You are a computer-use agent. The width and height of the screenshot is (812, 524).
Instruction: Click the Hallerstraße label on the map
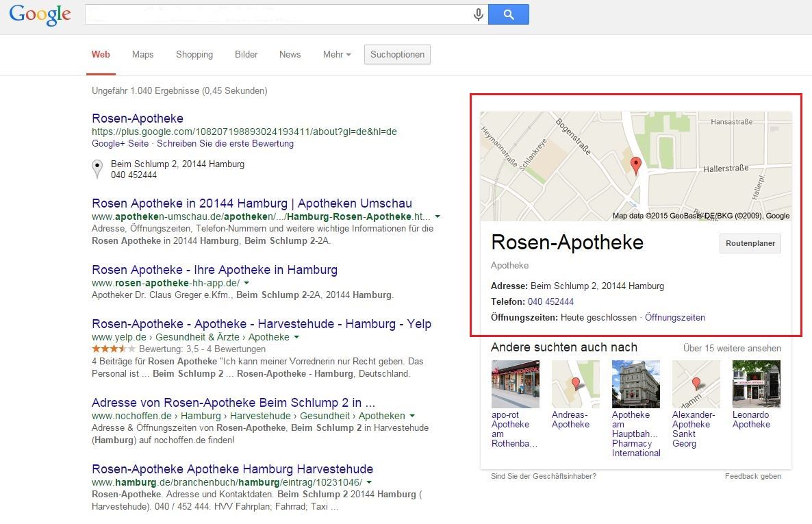coord(726,169)
